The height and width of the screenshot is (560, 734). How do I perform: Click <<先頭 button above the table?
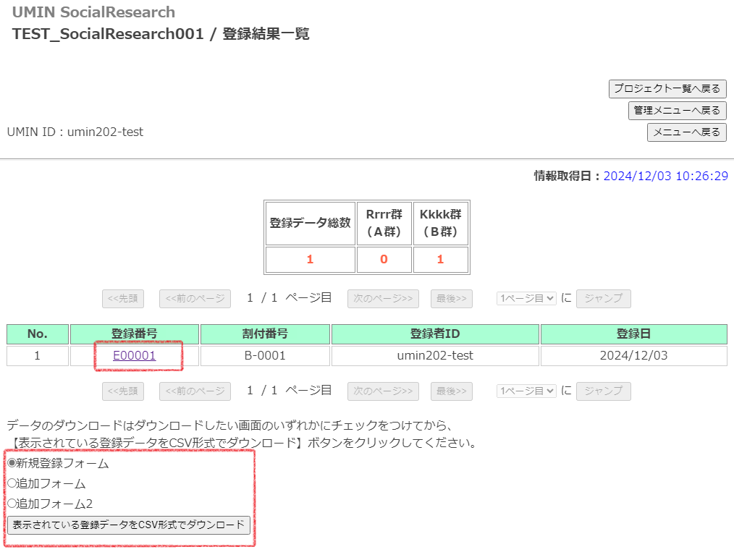coord(122,299)
